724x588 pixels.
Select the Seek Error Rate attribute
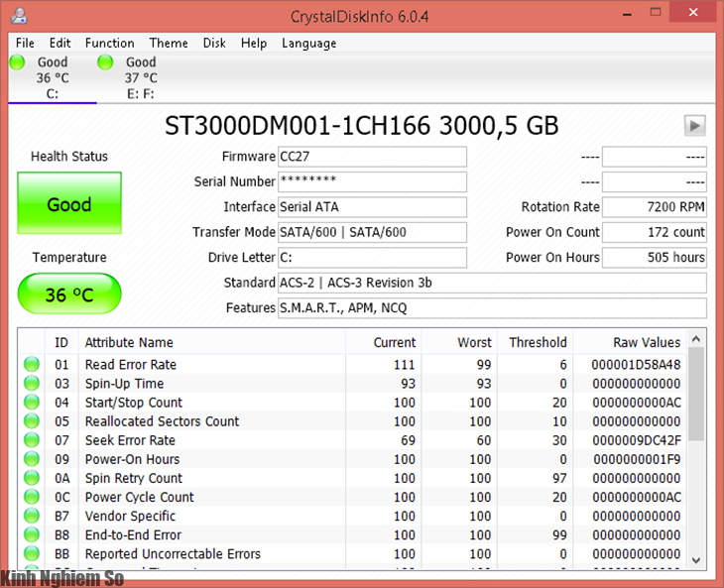pos(130,440)
